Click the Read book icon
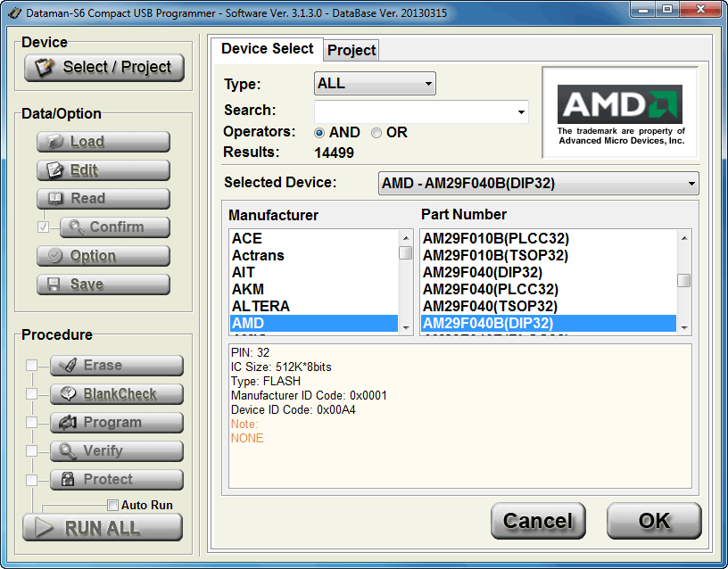The image size is (728, 569). (55, 199)
